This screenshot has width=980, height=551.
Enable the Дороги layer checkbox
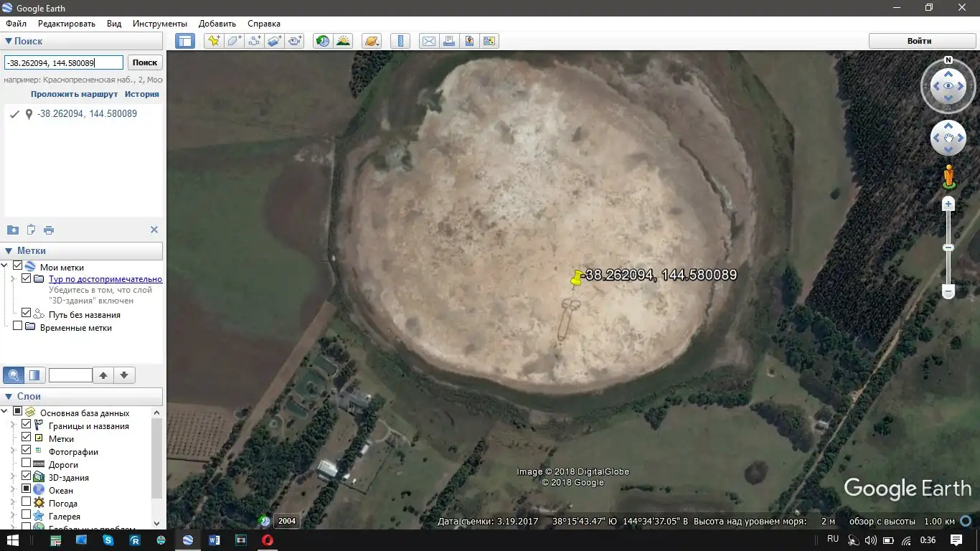(27, 464)
